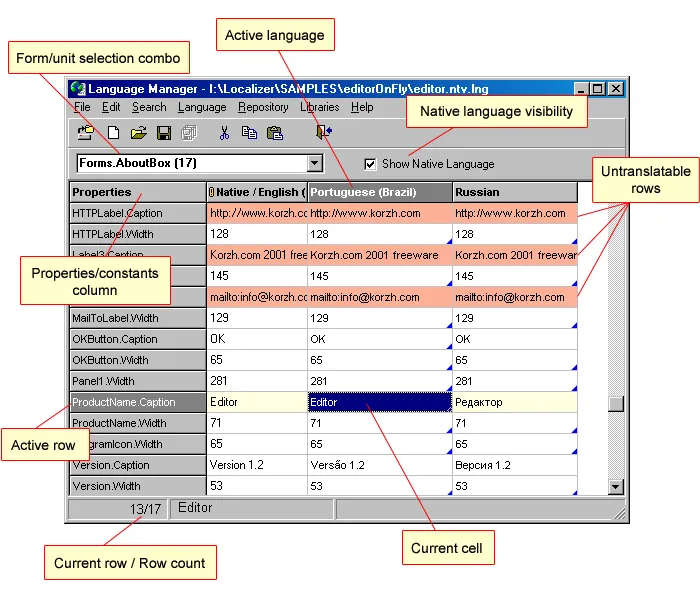Click the New file toolbar icon
The image size is (700, 600).
pos(113,132)
